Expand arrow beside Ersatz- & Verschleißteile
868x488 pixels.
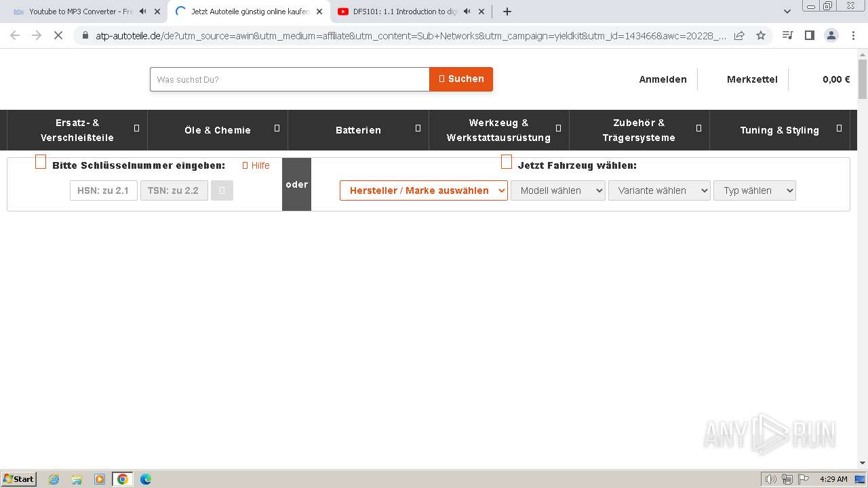(136, 128)
